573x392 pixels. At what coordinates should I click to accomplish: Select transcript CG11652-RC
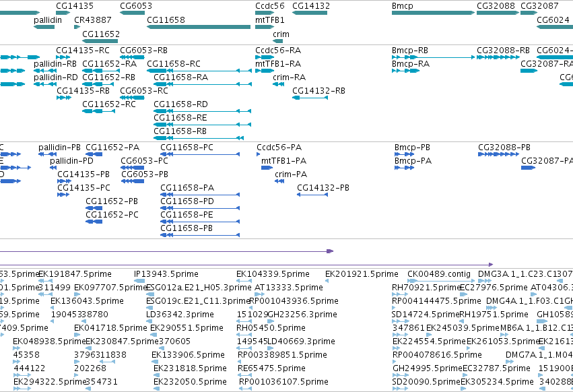pyautogui.click(x=99, y=111)
